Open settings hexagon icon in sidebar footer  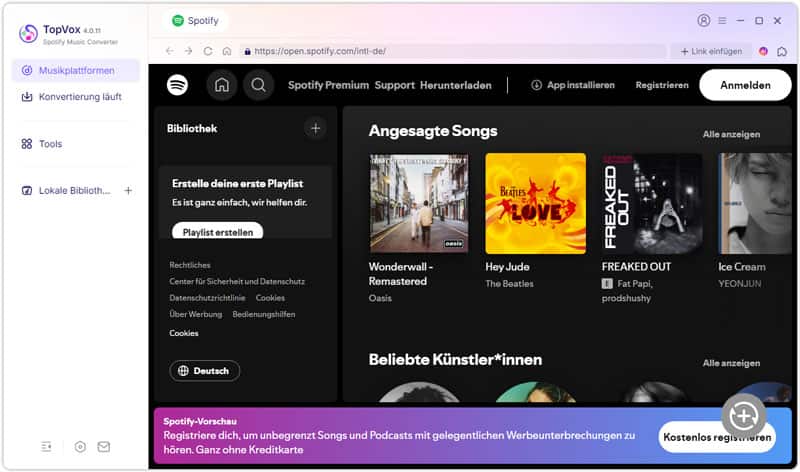tap(80, 447)
